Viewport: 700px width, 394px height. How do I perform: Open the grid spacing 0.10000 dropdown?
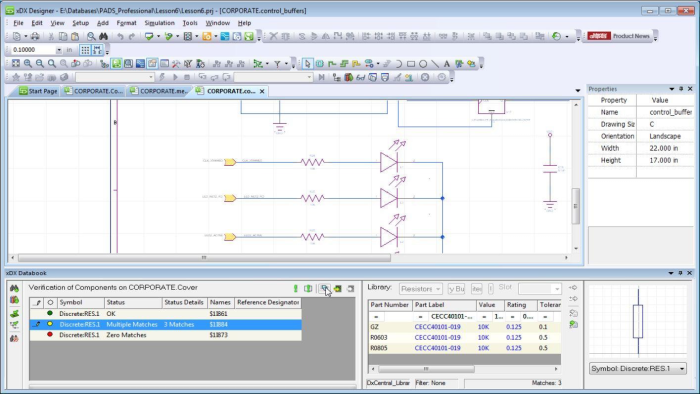click(58, 50)
